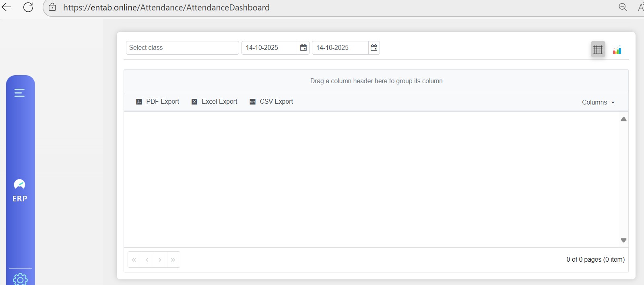This screenshot has width=644, height=285.
Task: Switch to grid table view
Action: tap(598, 49)
